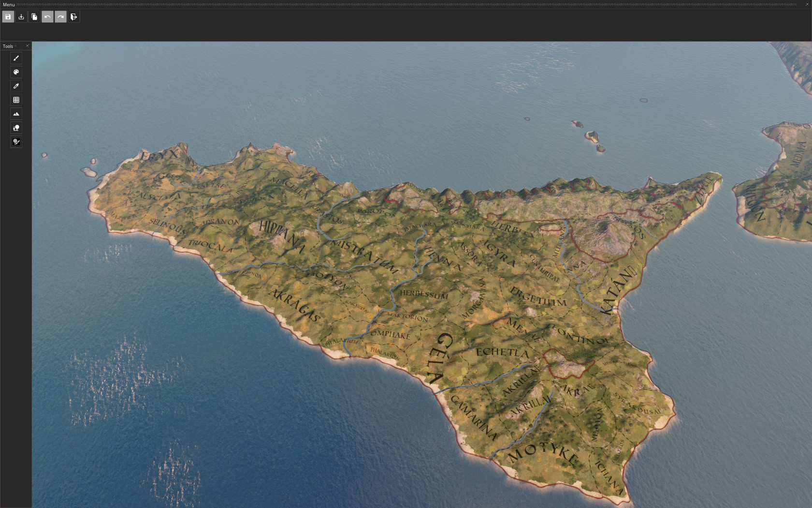
Task: Click the AGYRA label on the map
Action: (x=499, y=254)
